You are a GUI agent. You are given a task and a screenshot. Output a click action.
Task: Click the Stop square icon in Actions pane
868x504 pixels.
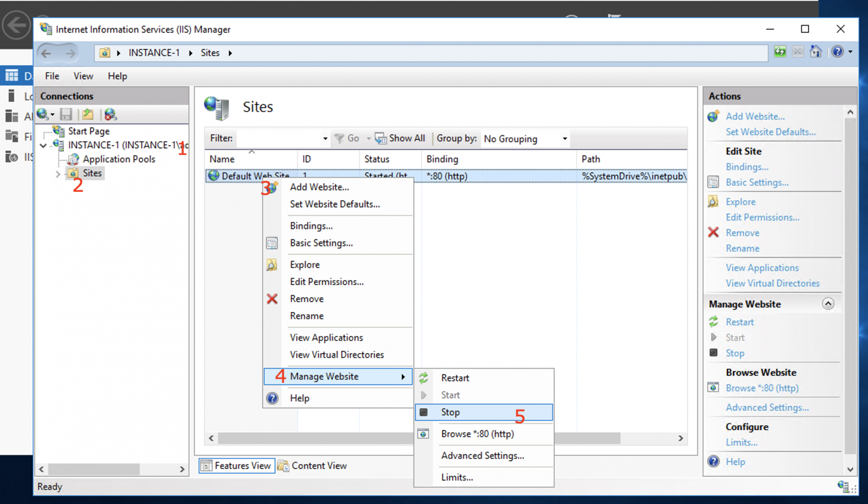713,352
